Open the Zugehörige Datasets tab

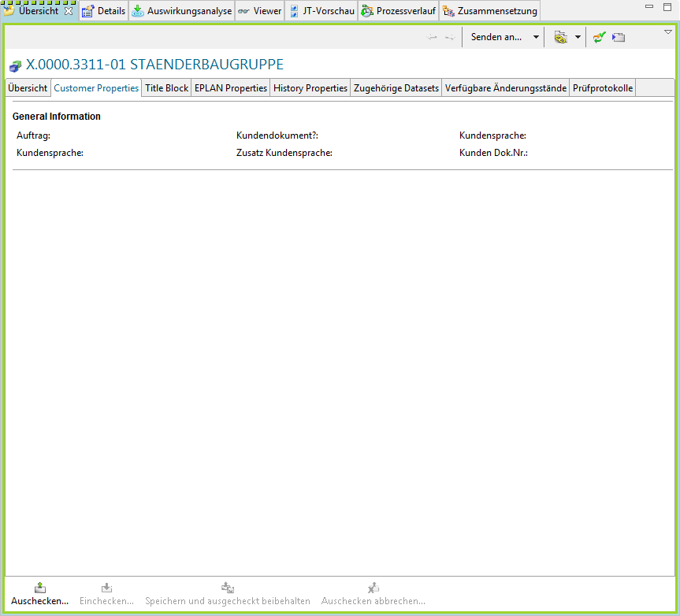[396, 88]
